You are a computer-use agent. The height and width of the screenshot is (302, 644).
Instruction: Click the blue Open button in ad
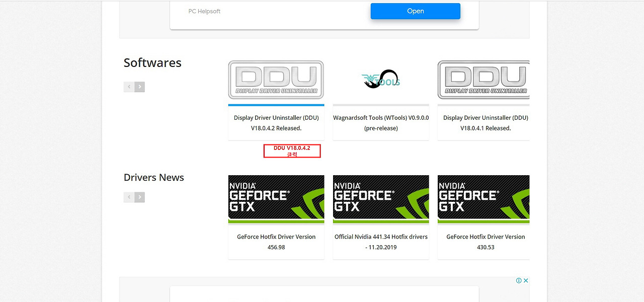pos(415,11)
